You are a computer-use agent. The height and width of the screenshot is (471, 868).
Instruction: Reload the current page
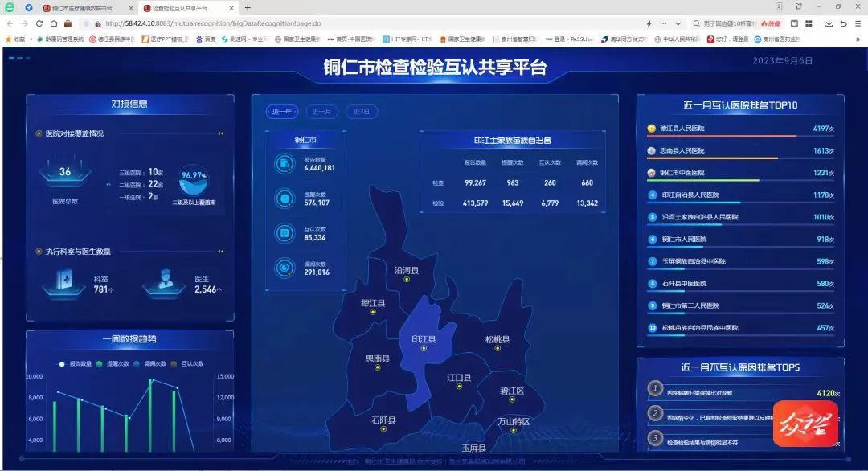click(x=39, y=23)
